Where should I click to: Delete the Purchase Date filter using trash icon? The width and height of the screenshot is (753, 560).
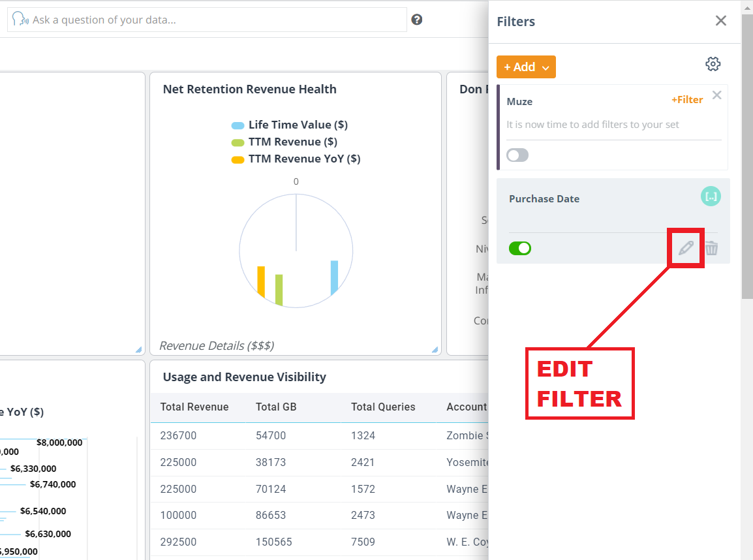pyautogui.click(x=711, y=248)
